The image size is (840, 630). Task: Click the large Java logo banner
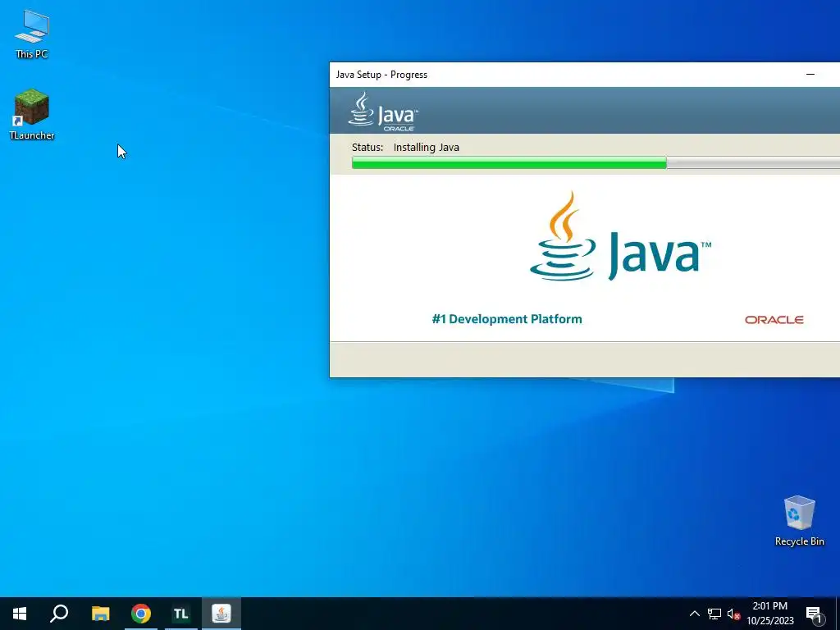(620, 236)
